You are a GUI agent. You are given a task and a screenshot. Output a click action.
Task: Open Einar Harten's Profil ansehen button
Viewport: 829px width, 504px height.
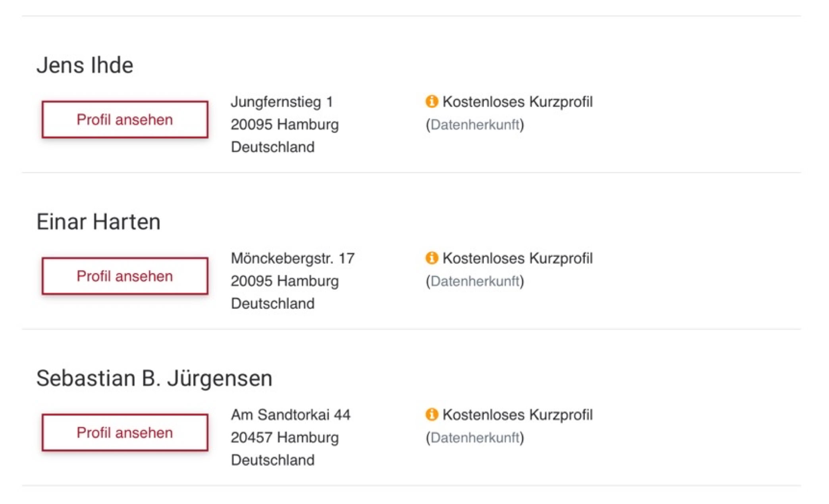point(125,276)
